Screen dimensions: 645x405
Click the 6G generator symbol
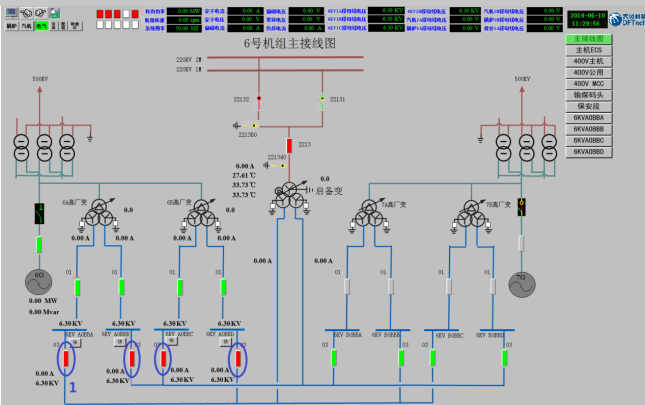[41, 283]
